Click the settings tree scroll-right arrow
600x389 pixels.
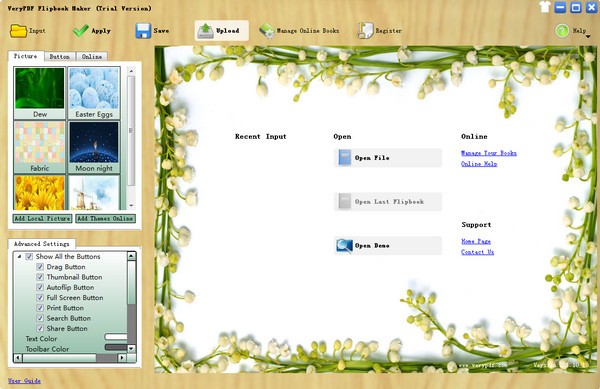pyautogui.click(x=122, y=358)
